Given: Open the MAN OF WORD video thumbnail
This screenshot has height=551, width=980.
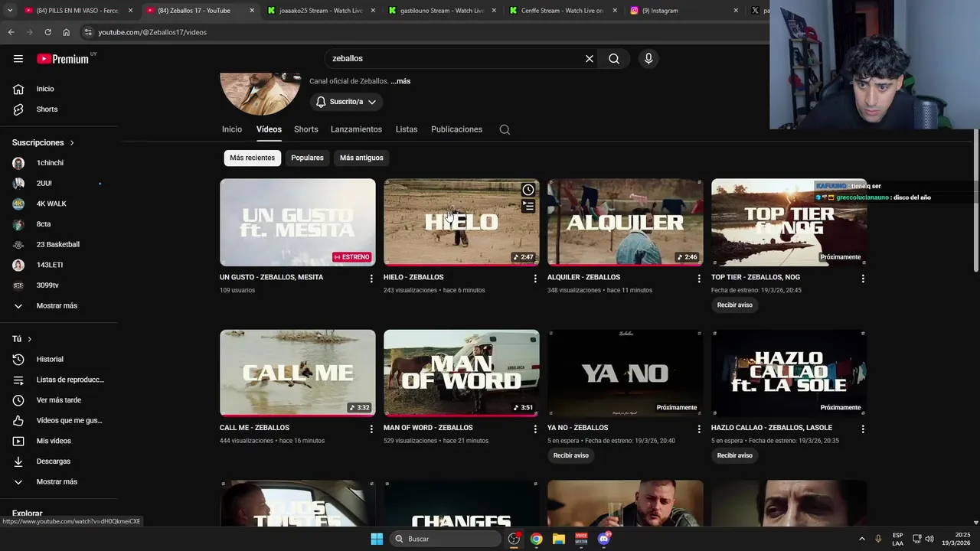Looking at the screenshot, I should point(462,373).
